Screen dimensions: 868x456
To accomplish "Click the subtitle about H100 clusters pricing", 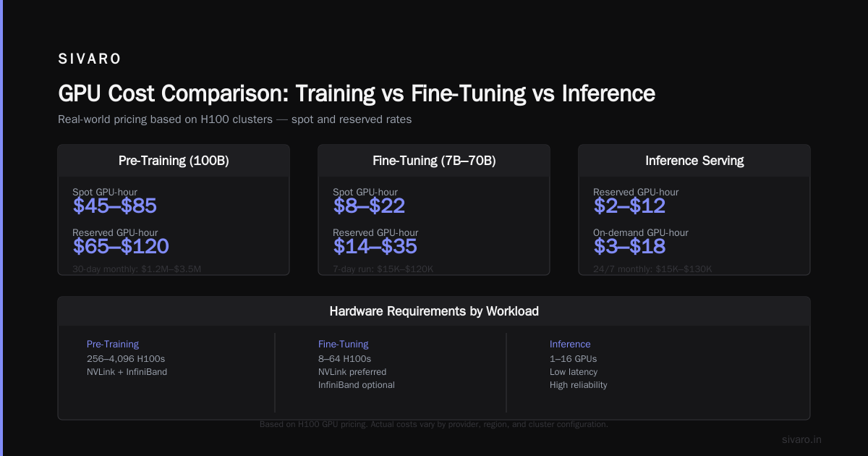I will (x=235, y=119).
